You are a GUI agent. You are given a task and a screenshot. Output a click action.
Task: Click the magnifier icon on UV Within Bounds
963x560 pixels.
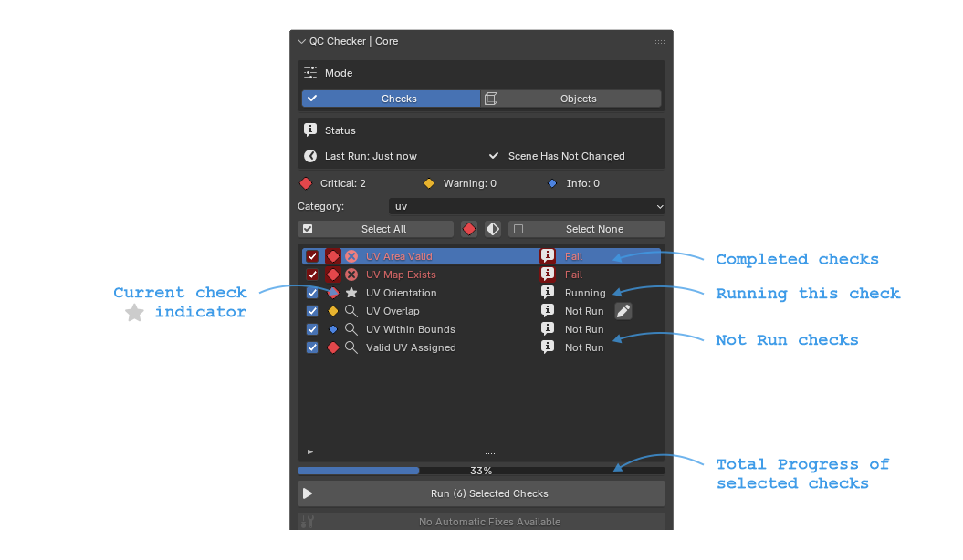pos(351,329)
